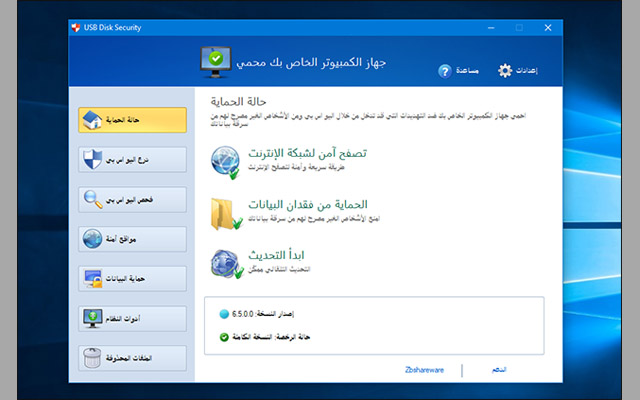Open settings via the gear icon
Screen dimensions: 640x400
[x=505, y=70]
